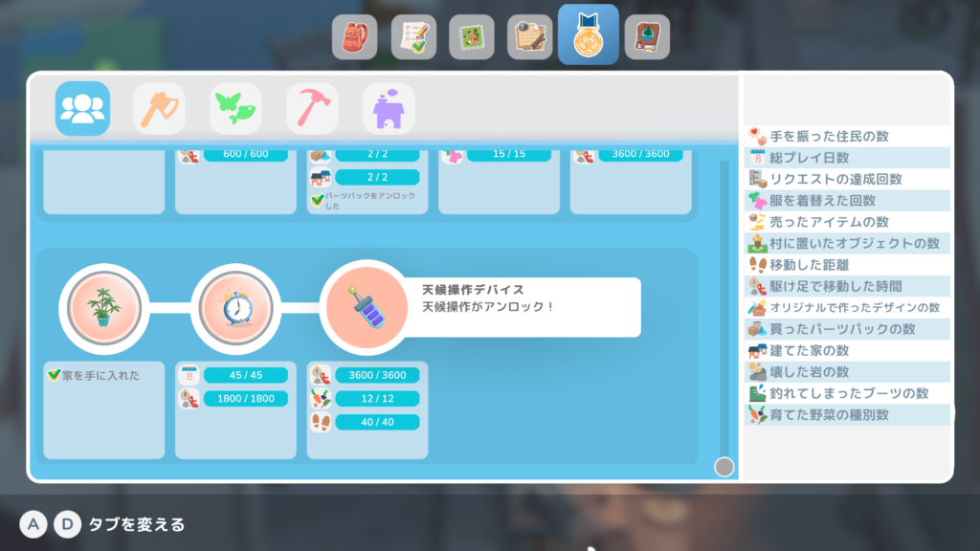Click the 600 / 600 progress bar
The width and height of the screenshot is (980, 551).
click(246, 154)
